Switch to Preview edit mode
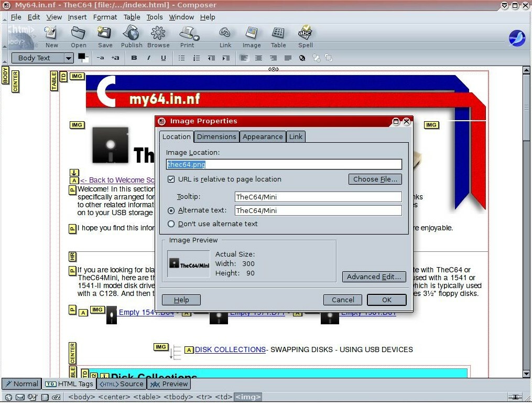Viewport: 532px width, 403px height. pyautogui.click(x=169, y=384)
